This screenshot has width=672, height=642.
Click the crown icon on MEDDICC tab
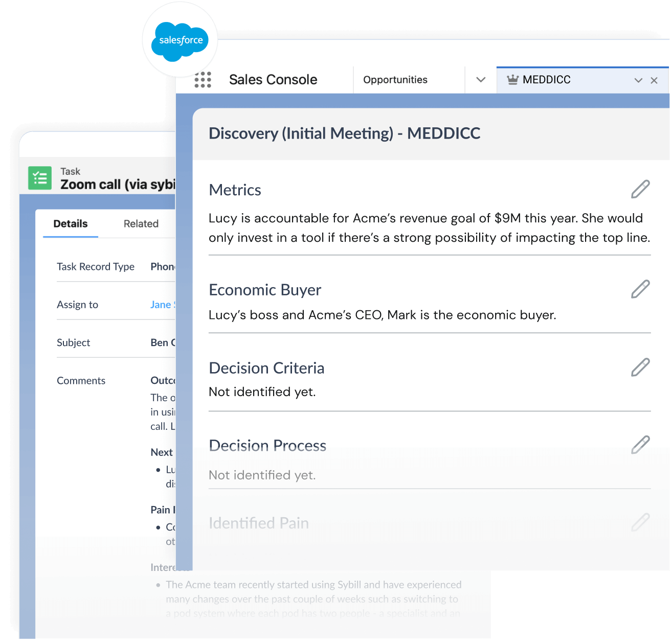512,80
